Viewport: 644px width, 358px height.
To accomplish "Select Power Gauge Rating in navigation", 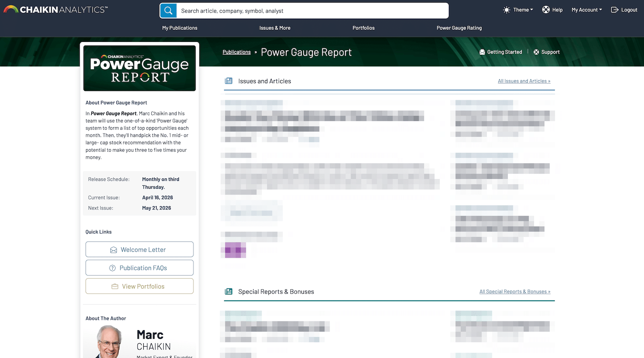I will (x=459, y=28).
